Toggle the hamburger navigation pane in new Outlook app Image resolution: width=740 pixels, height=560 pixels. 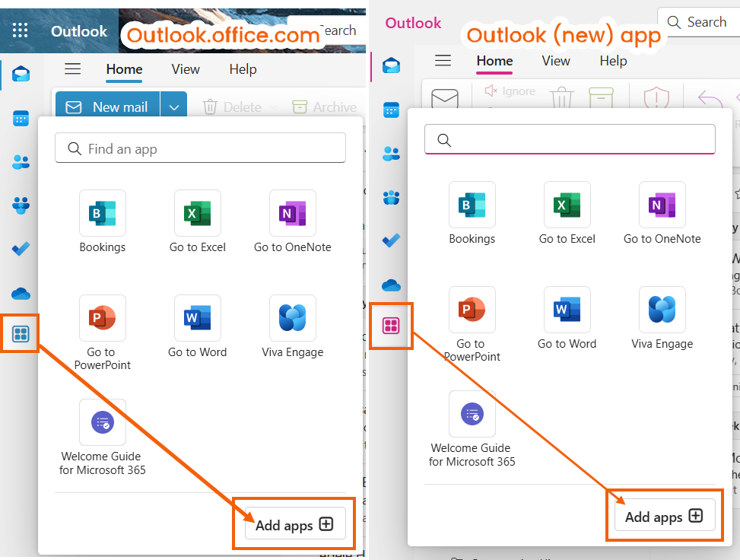pyautogui.click(x=443, y=61)
